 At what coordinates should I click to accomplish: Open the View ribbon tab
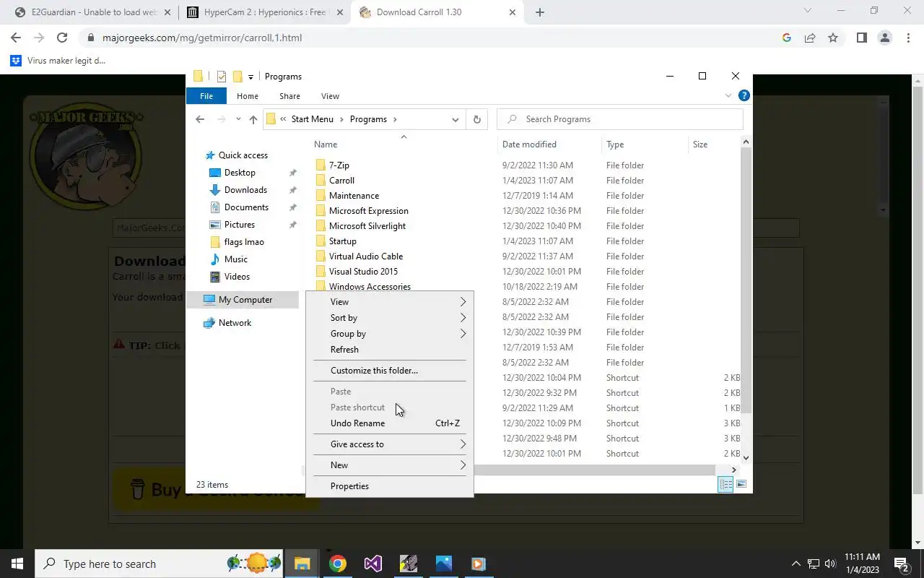(x=330, y=96)
